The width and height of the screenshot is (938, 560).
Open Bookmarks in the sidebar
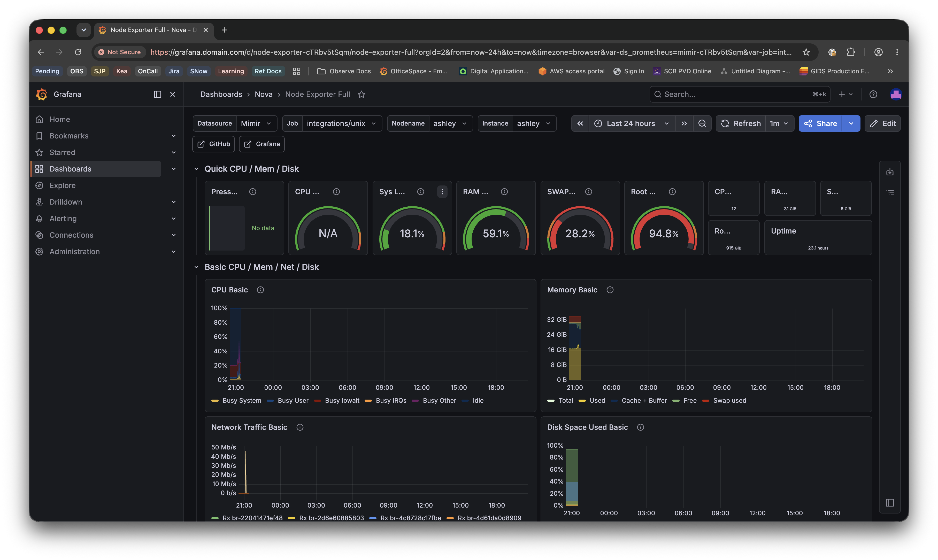(x=69, y=136)
